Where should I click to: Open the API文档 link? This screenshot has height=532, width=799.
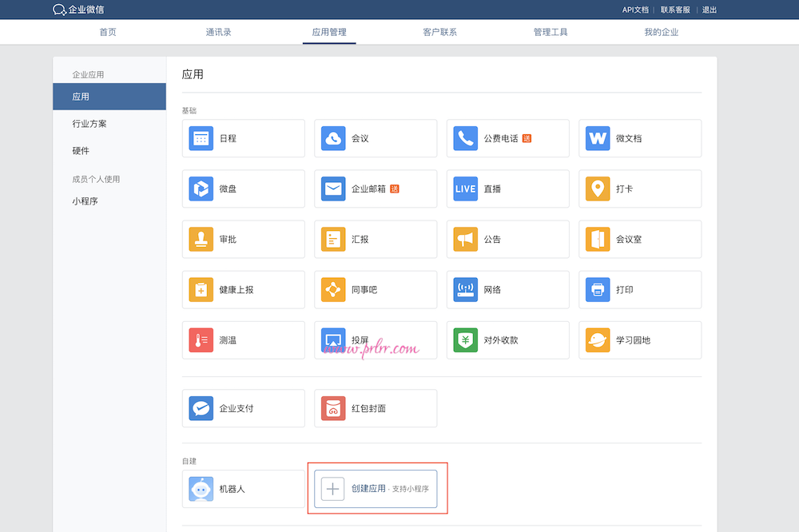635,10
